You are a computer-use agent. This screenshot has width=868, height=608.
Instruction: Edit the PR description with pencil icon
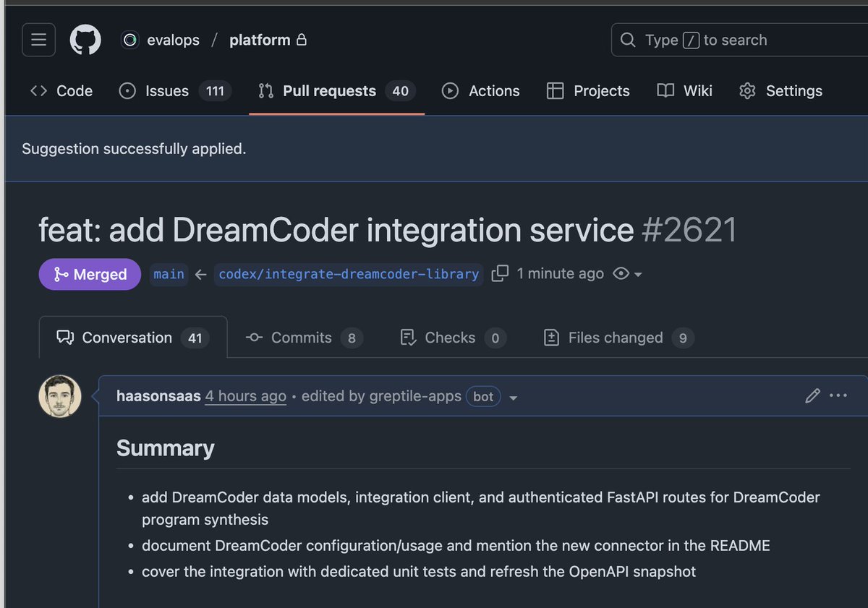(x=813, y=395)
